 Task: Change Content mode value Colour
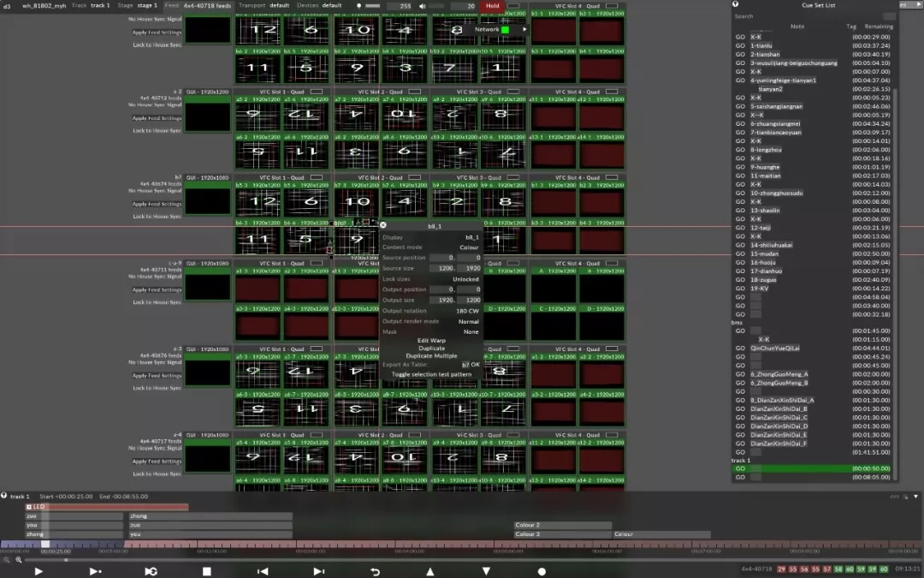tap(469, 247)
